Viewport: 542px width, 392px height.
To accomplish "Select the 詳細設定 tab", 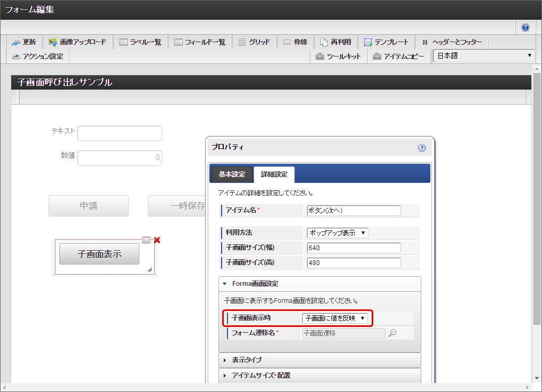I will pos(274,174).
